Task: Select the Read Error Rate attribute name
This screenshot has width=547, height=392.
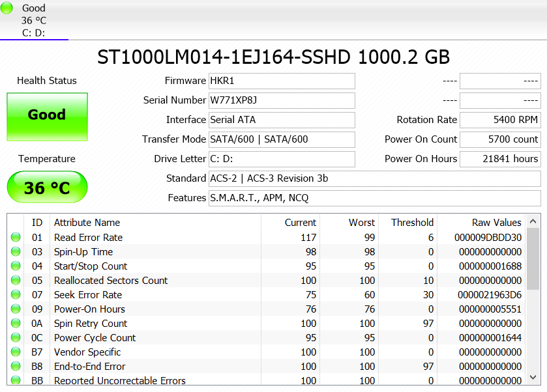Action: (88, 238)
